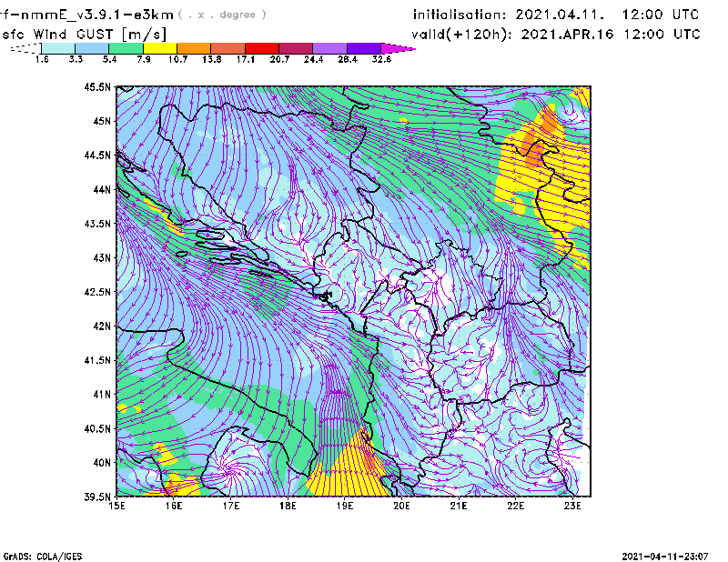
Task: Click the legend value 5.4
Action: click(109, 59)
